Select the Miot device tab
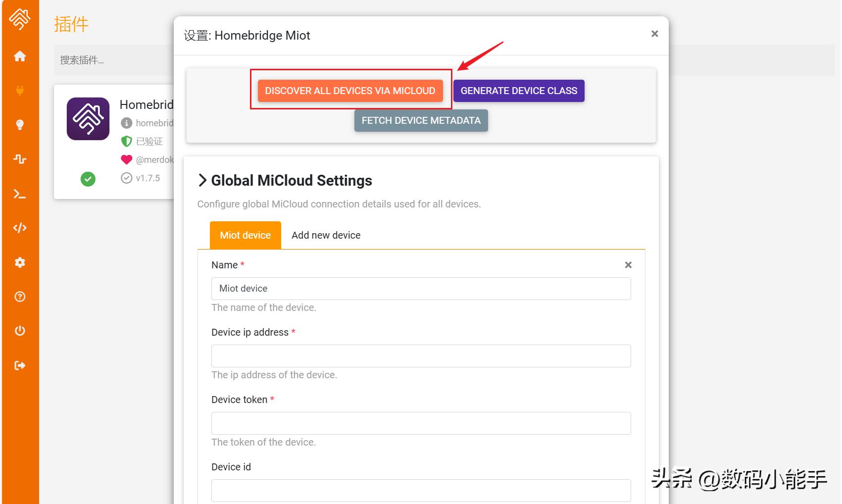 tap(246, 235)
